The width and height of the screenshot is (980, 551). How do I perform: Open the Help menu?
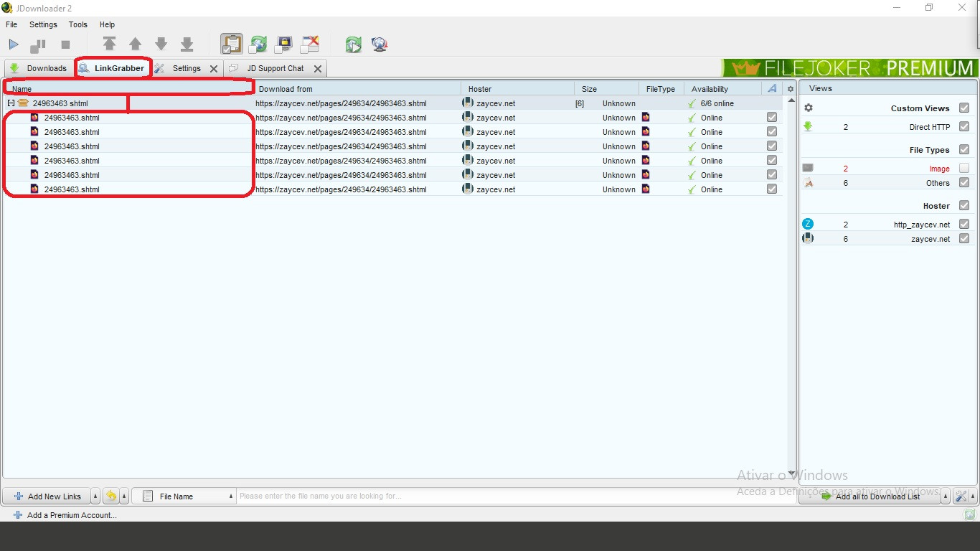107,24
